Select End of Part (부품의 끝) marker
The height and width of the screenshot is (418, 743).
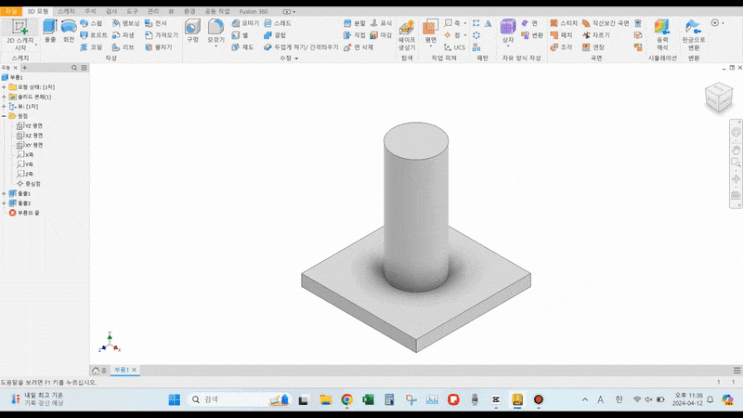click(x=24, y=213)
